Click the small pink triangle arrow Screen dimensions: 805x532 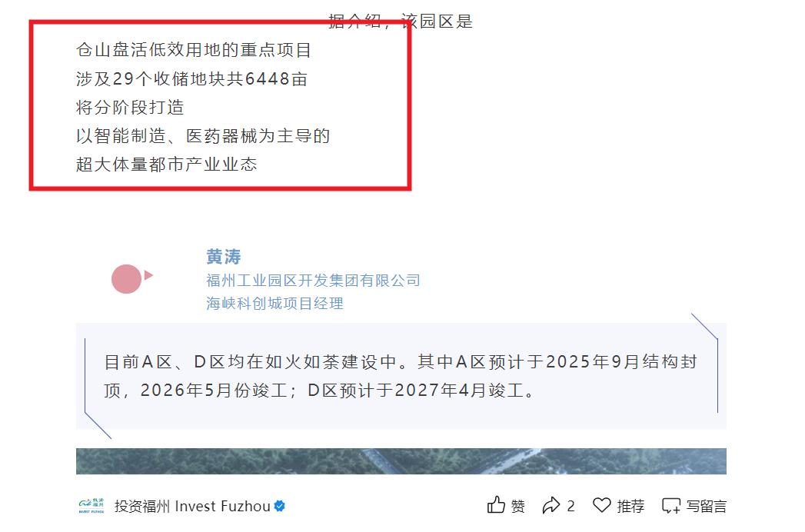pos(148,275)
